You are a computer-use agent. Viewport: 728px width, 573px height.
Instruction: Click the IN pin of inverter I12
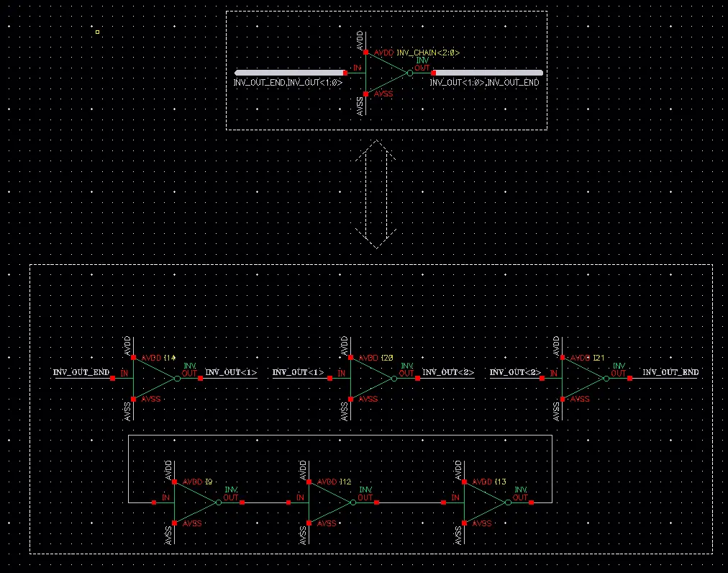(x=288, y=502)
